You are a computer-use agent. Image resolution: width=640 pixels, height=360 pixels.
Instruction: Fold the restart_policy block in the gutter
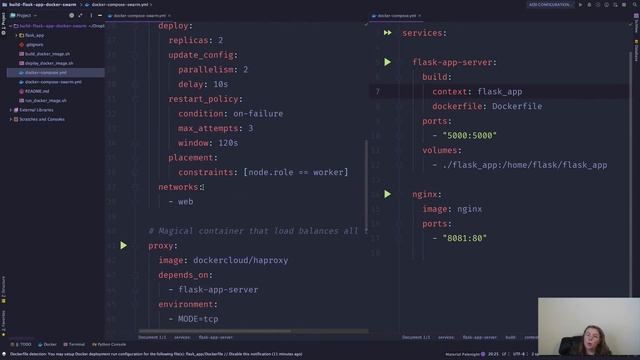click(x=135, y=99)
